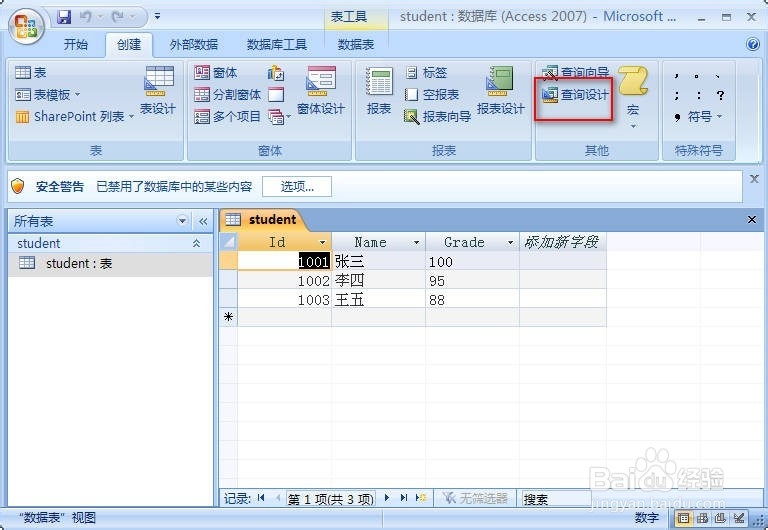Insert the semicolon special symbol
Viewport: 768px width, 530px height.
click(676, 95)
